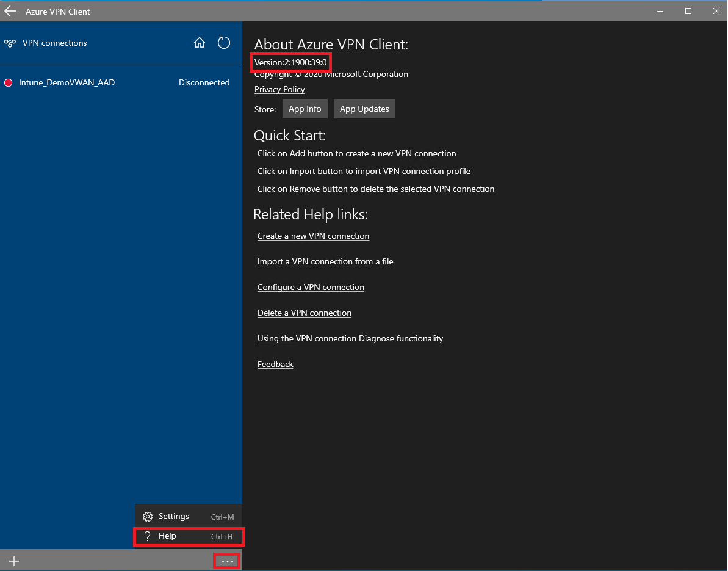Click the VPN connections label
728x571 pixels.
pos(55,43)
